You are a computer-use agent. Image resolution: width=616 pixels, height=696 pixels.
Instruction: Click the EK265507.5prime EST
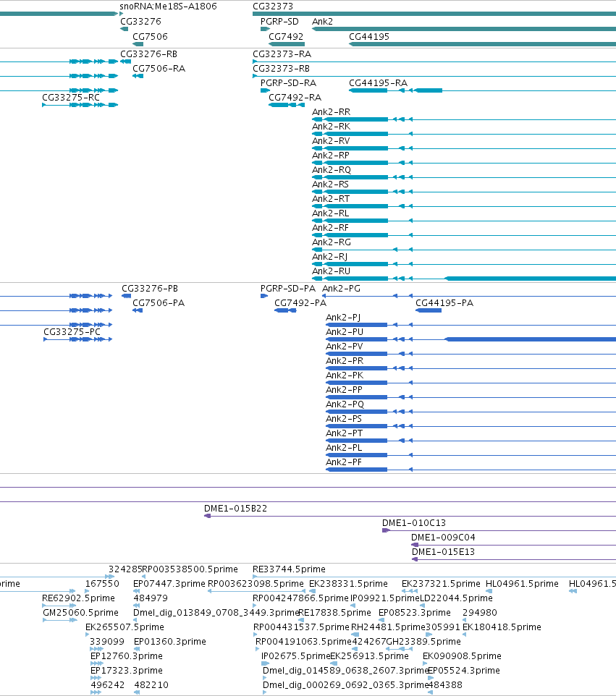[x=87, y=635]
